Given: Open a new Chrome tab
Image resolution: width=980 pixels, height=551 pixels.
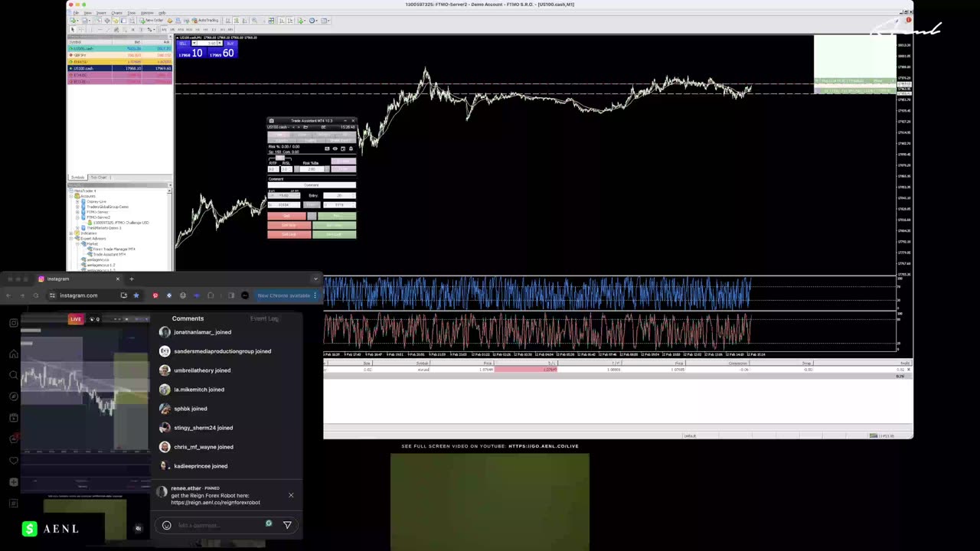Looking at the screenshot, I should click(x=132, y=279).
